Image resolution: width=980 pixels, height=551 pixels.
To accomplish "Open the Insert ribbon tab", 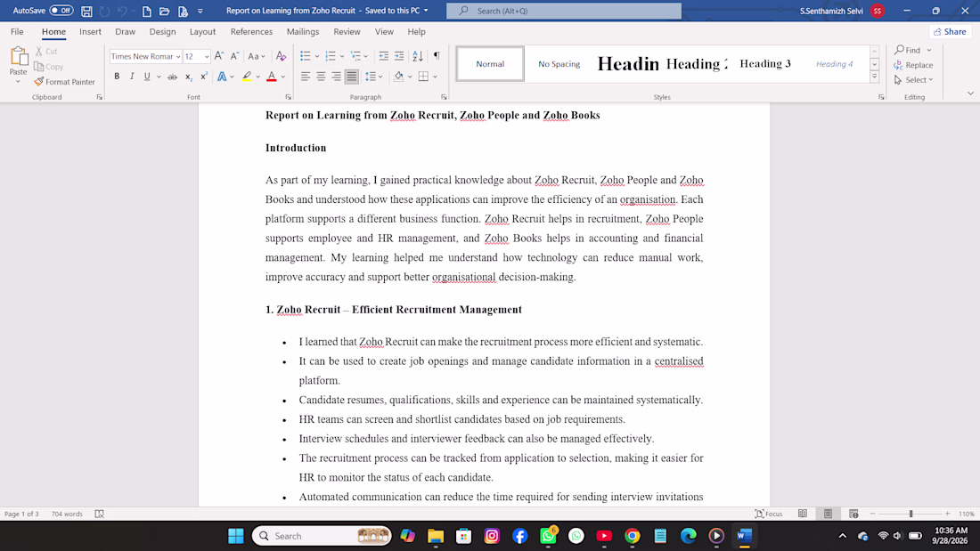I will click(x=91, y=32).
